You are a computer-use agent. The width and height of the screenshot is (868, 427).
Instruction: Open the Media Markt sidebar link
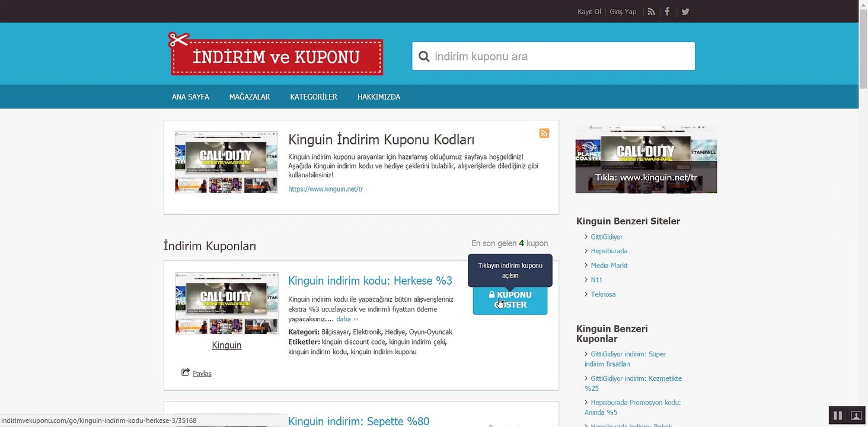point(609,266)
